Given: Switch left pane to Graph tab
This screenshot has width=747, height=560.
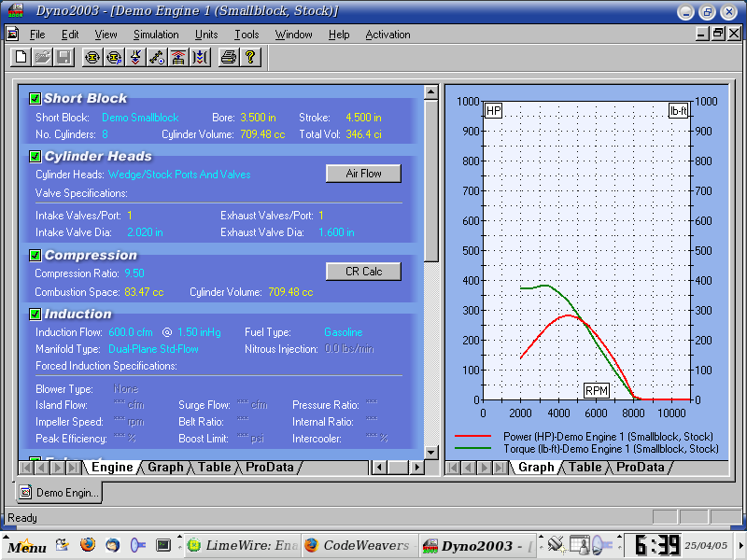Looking at the screenshot, I should tap(165, 468).
